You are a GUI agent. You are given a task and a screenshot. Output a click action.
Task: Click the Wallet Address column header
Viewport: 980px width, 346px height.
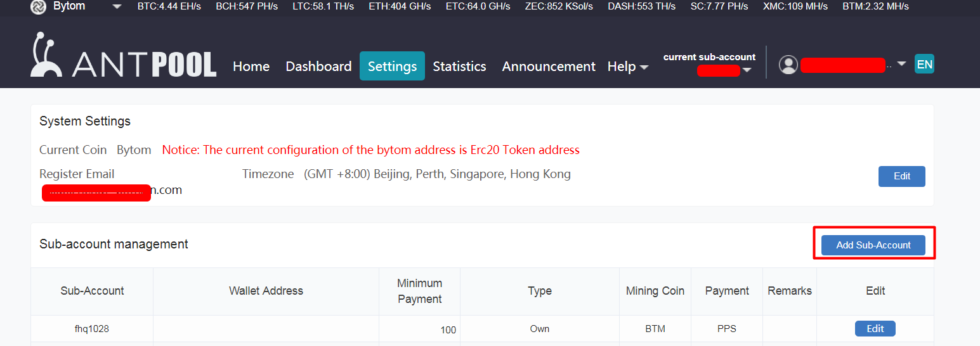(266, 291)
